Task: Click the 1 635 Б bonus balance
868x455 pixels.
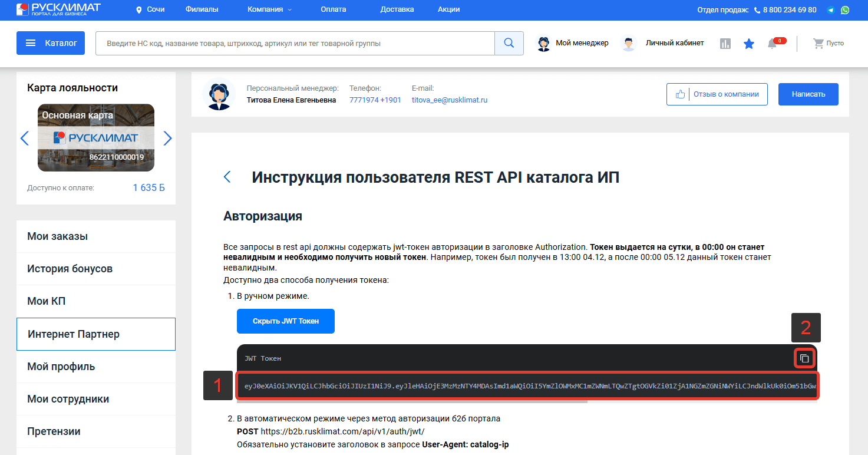Action: pos(148,188)
